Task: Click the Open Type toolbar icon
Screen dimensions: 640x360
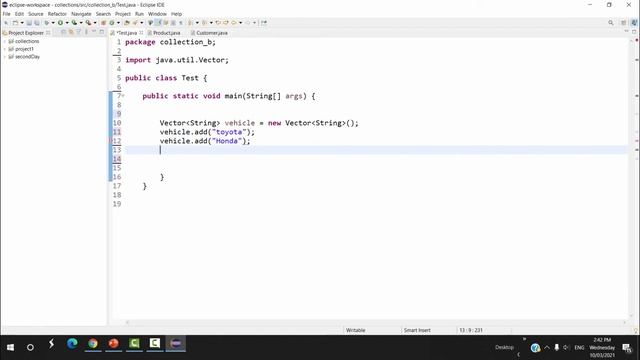Action: 126,23
